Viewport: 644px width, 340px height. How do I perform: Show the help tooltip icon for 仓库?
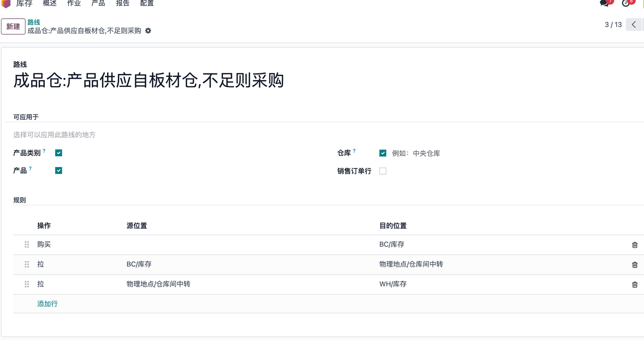click(354, 151)
